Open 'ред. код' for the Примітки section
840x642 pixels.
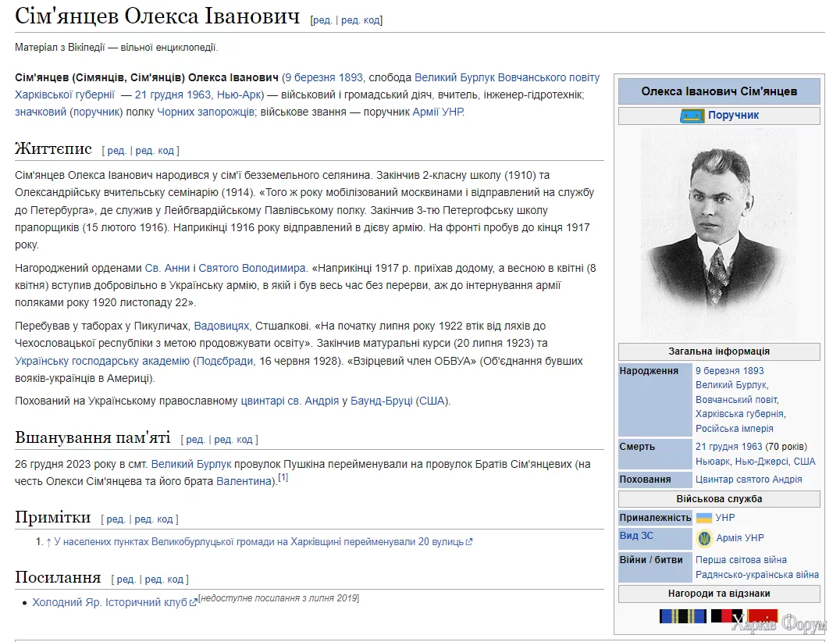tap(154, 519)
